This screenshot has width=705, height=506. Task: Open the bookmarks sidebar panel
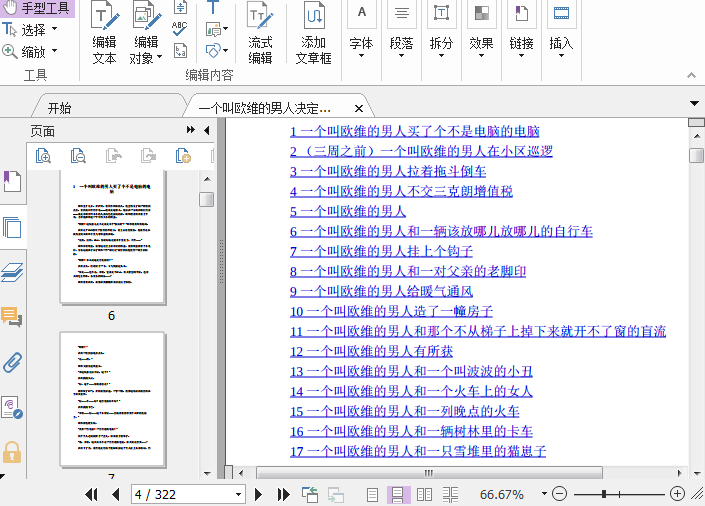tap(12, 181)
